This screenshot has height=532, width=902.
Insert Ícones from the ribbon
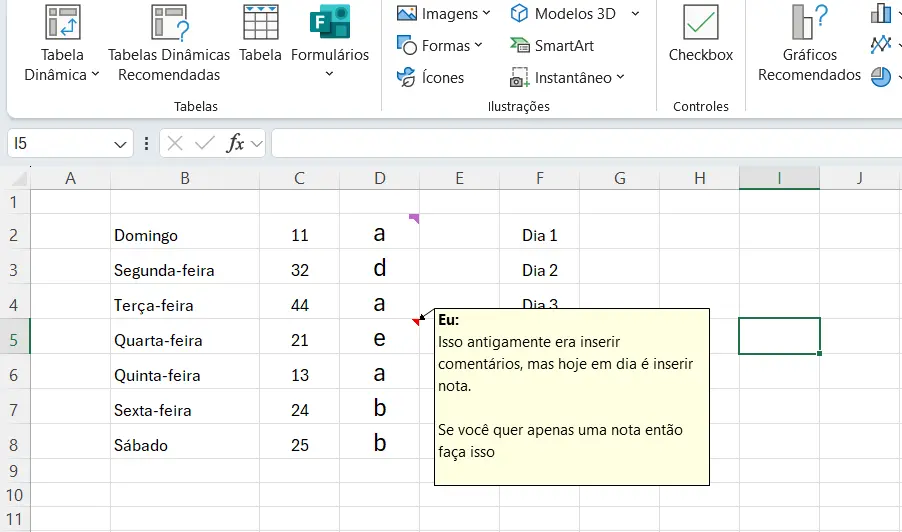tap(430, 77)
